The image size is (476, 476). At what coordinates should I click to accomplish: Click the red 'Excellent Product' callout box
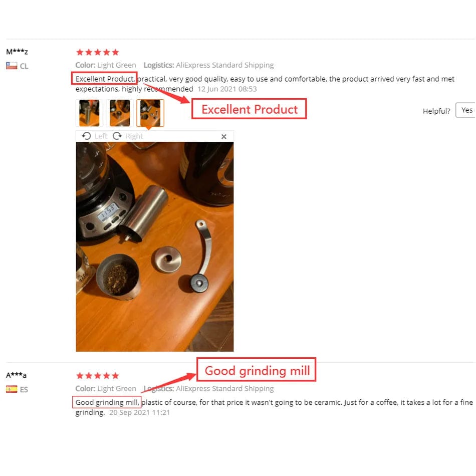pos(249,109)
